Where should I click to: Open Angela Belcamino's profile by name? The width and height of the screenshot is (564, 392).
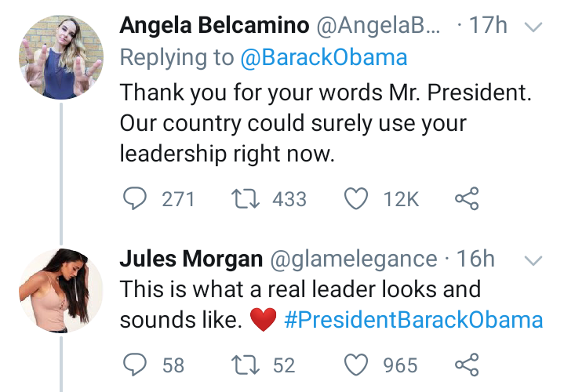coord(213,26)
